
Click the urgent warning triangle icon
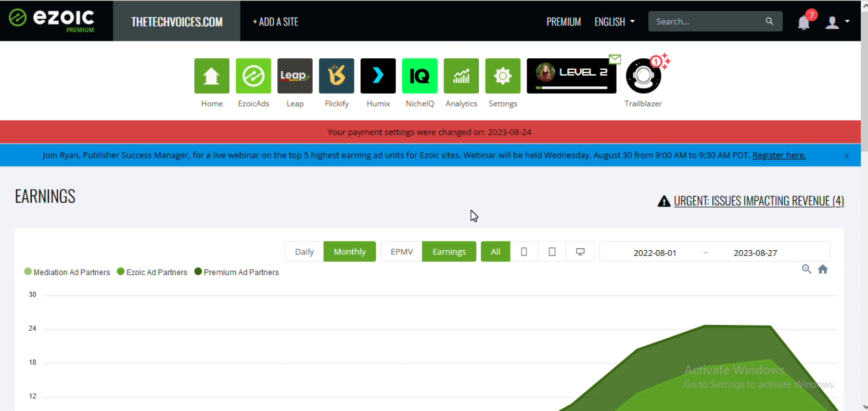(x=664, y=201)
